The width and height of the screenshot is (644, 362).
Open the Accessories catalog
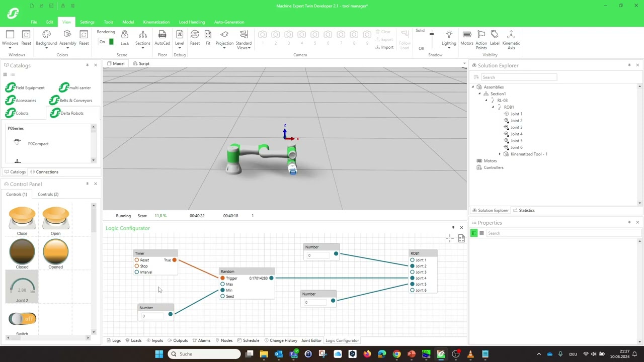point(21,100)
